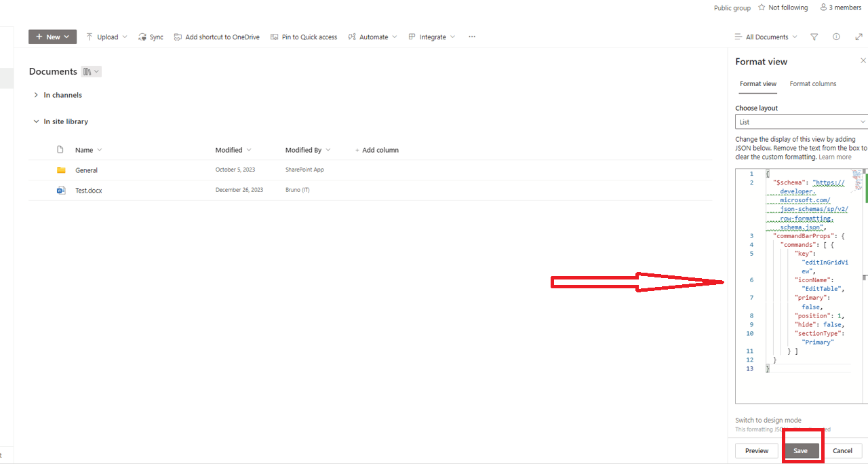Switch to the Format columns tab
The image size is (868, 464).
tap(812, 84)
